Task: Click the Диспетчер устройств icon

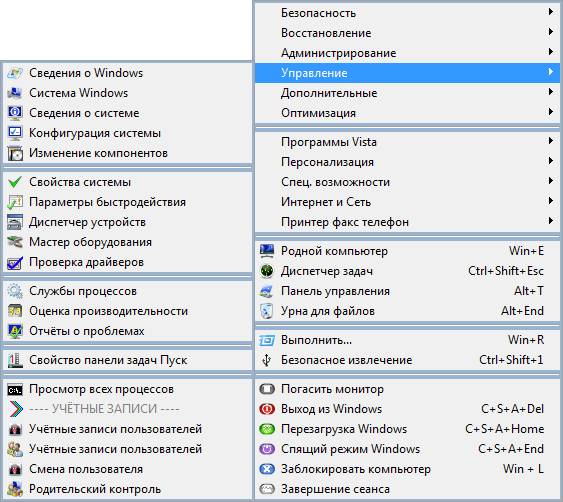Action: 15,222
